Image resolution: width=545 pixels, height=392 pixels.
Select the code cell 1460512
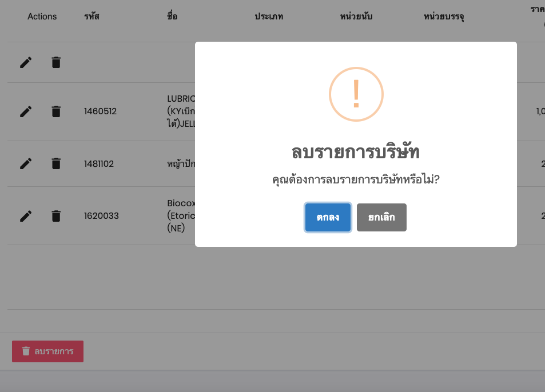(100, 111)
